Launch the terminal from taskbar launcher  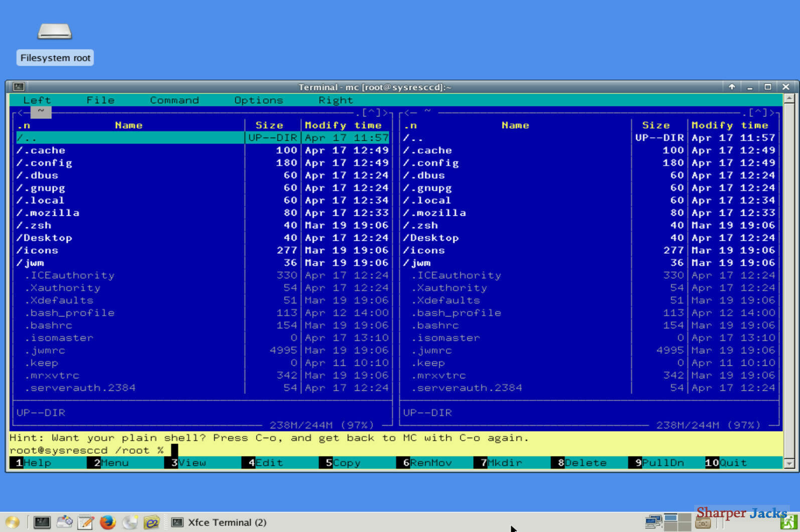pos(42,522)
